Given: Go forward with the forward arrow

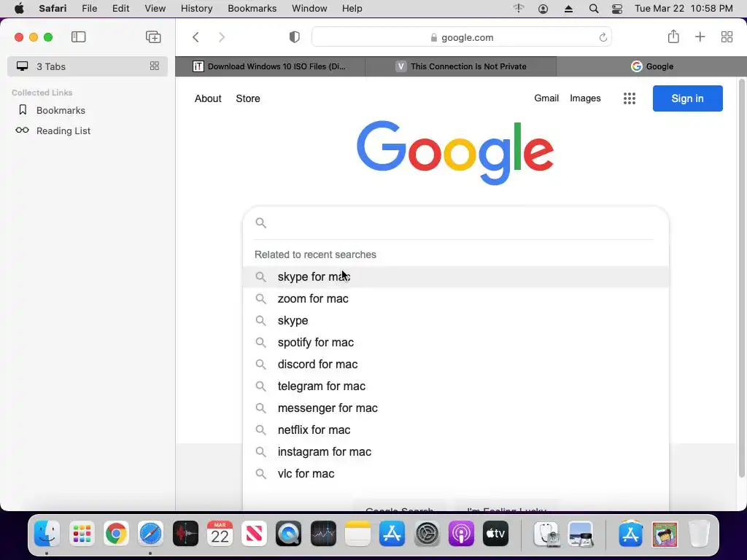Looking at the screenshot, I should coord(222,37).
